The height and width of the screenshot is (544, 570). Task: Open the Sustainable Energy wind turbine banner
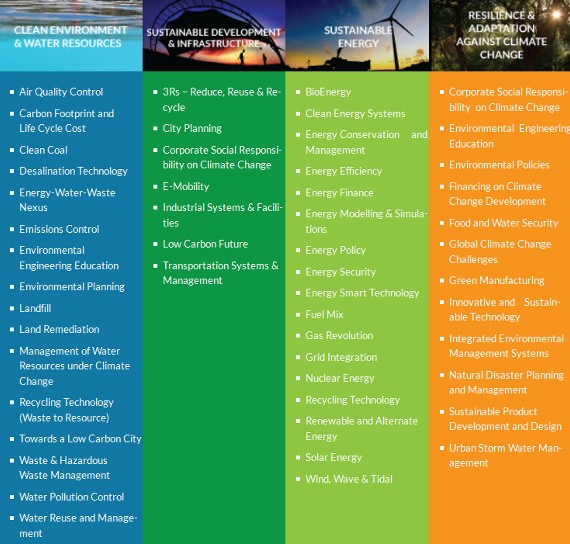pyautogui.click(x=357, y=35)
